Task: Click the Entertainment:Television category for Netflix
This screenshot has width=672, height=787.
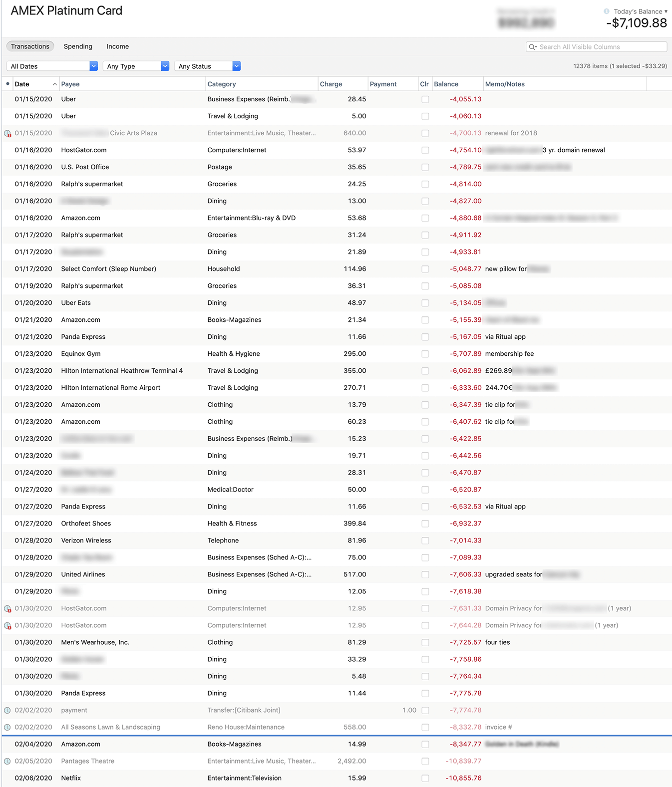Action: (x=245, y=778)
